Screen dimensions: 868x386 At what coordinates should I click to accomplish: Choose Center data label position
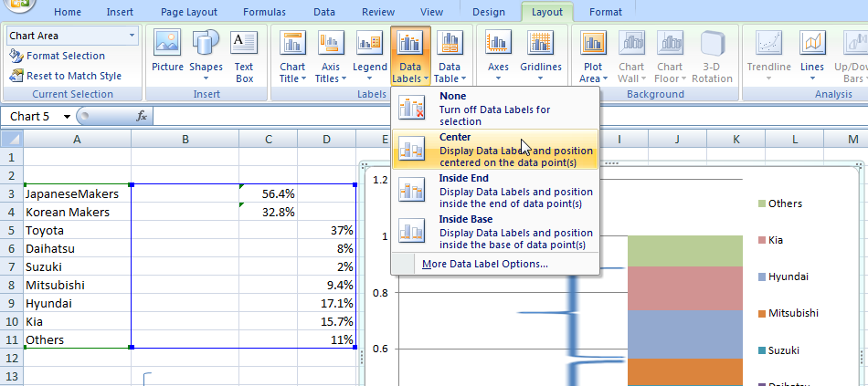pos(494,150)
